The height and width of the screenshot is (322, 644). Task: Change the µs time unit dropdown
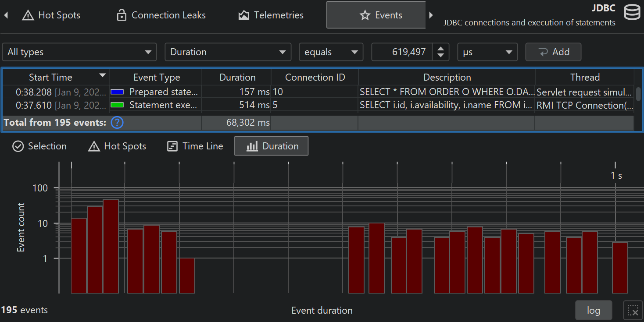point(487,52)
